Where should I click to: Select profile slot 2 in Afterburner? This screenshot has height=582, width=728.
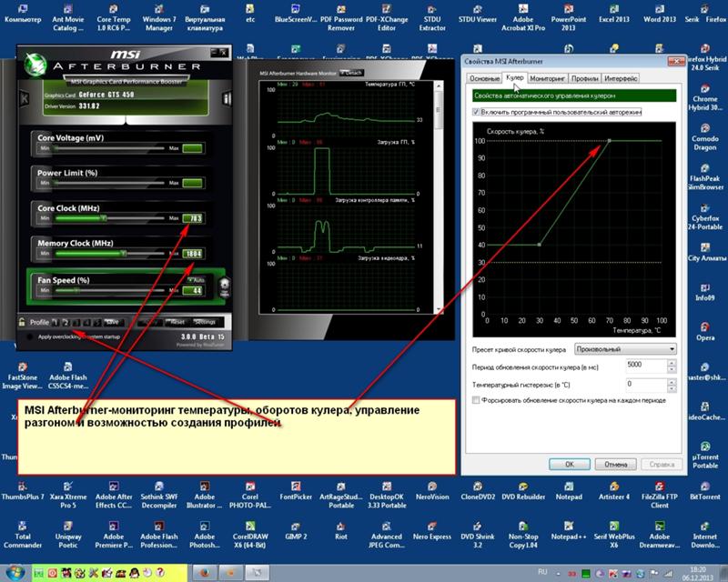pyautogui.click(x=66, y=322)
